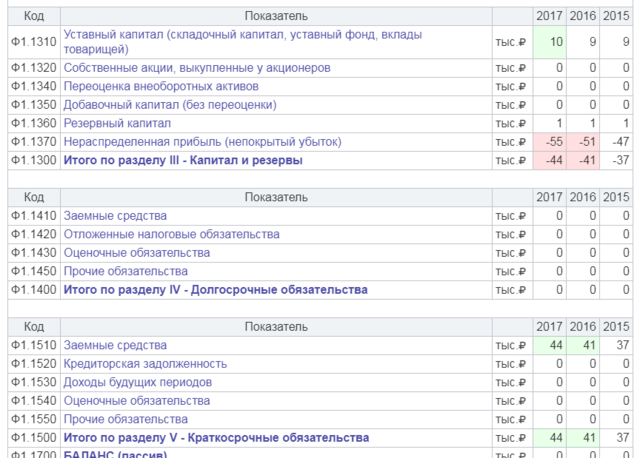
Task: Select code cell Ф1.1510
Action: coord(34,345)
